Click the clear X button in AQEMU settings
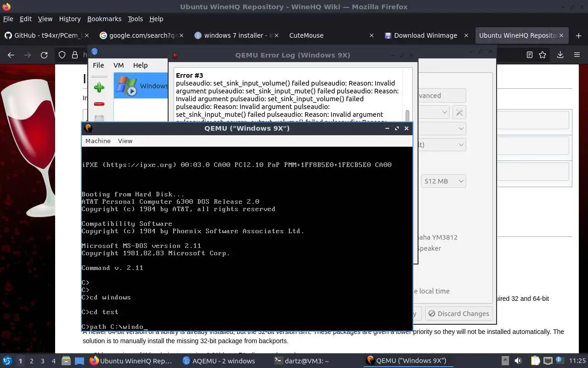Image resolution: width=588 pixels, height=368 pixels. [459, 112]
